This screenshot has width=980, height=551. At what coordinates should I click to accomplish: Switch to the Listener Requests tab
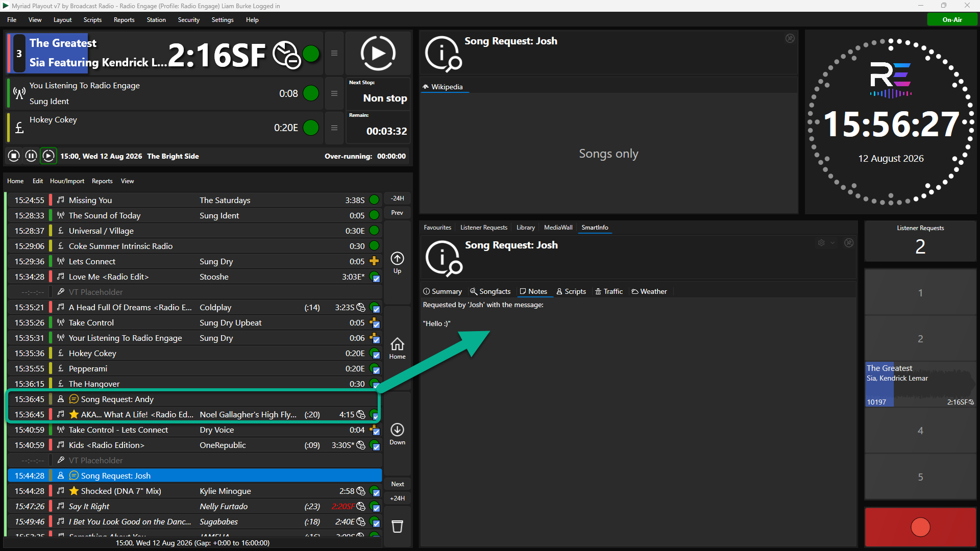pos(484,228)
